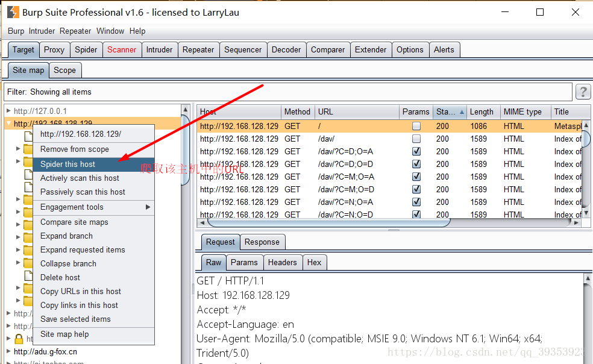Viewport: 593px width, 364px height.
Task: Toggle Params checkbox for the /dav/ row
Action: tap(416, 139)
